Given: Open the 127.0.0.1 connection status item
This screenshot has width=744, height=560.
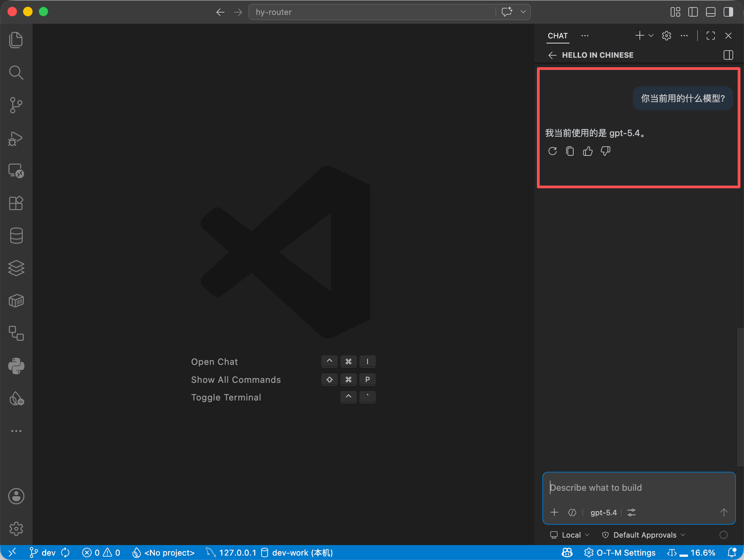Looking at the screenshot, I should [231, 553].
